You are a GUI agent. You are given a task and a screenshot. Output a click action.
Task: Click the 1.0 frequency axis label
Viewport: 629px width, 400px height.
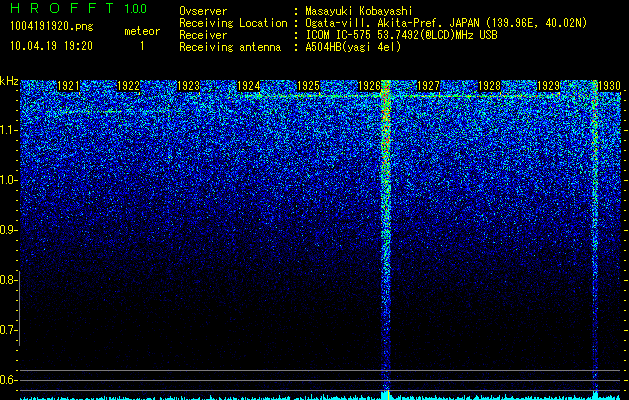[x=9, y=180]
